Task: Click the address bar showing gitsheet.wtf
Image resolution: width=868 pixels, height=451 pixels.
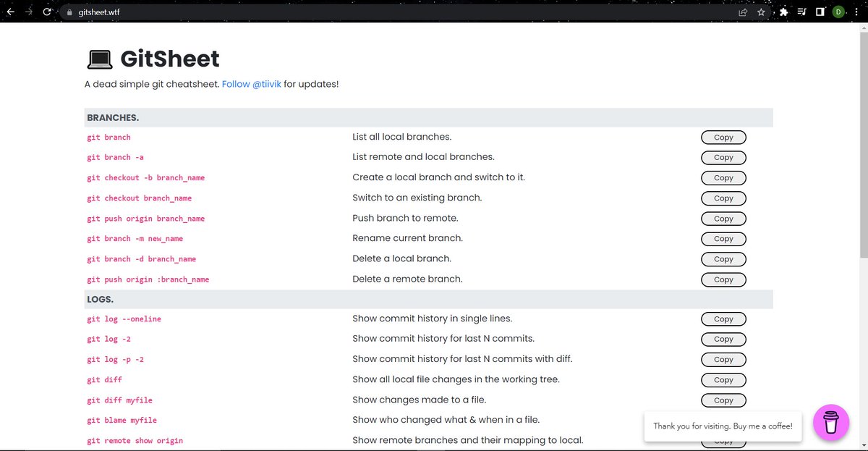Action: [405, 12]
